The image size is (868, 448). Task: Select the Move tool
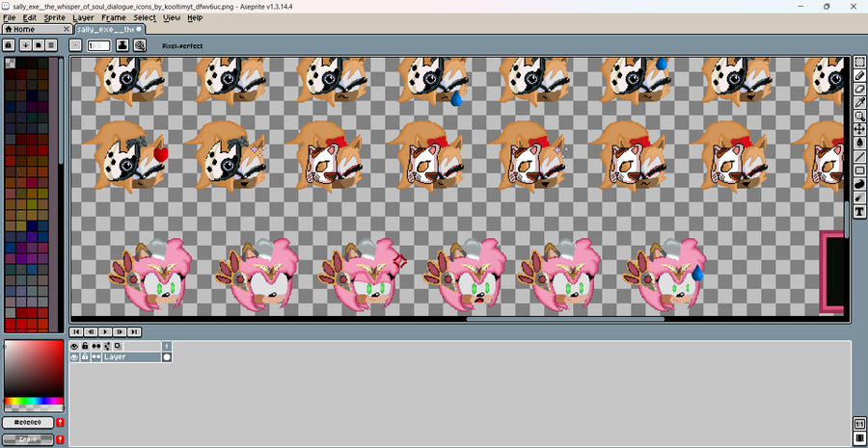point(859,129)
